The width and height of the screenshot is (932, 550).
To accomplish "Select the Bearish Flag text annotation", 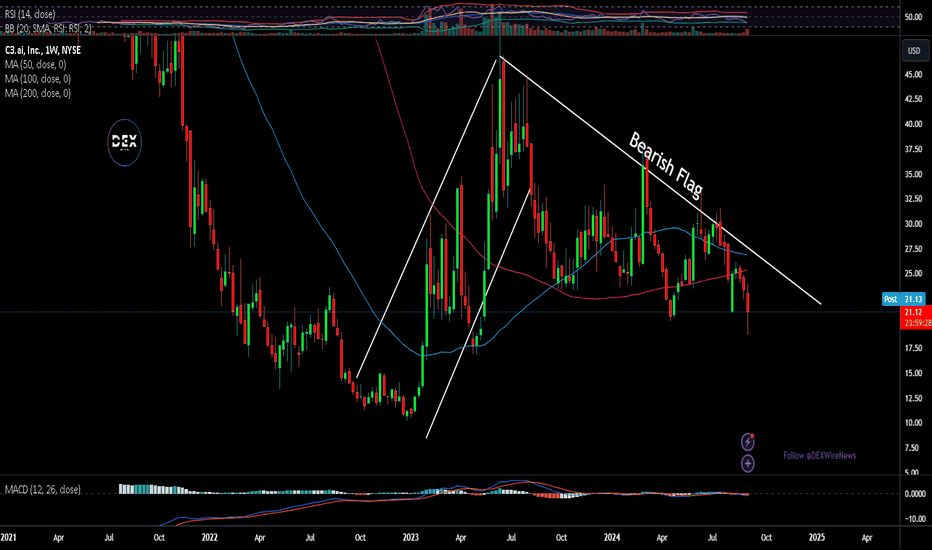I will point(666,165).
